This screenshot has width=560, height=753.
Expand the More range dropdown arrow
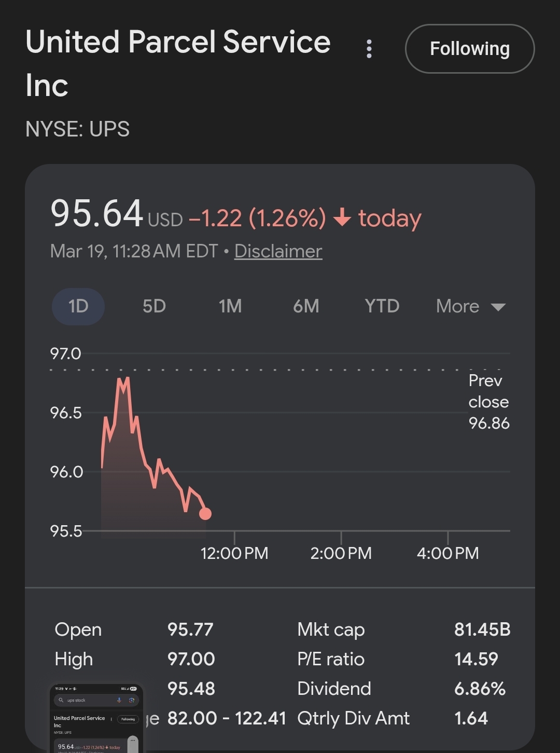click(498, 307)
